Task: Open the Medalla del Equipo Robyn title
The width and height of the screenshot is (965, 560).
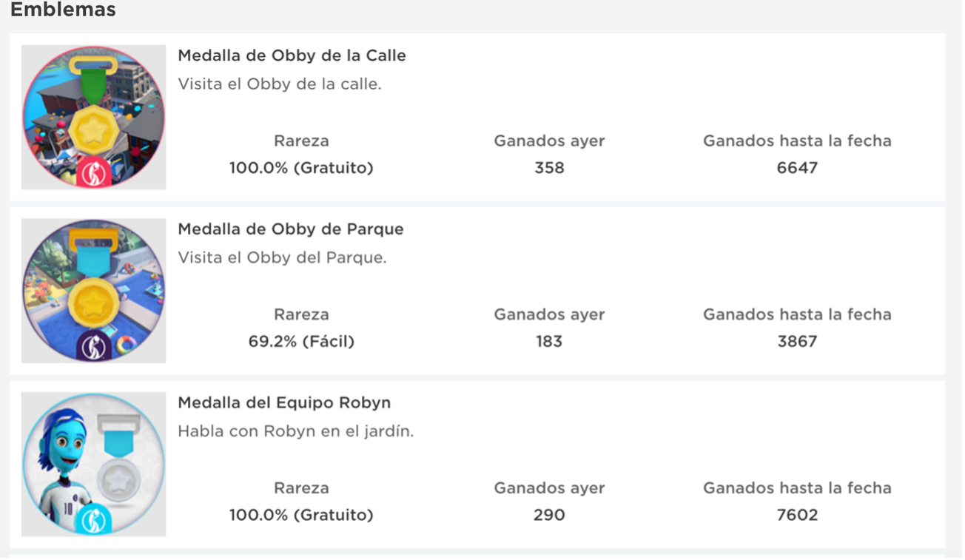Action: [284, 403]
